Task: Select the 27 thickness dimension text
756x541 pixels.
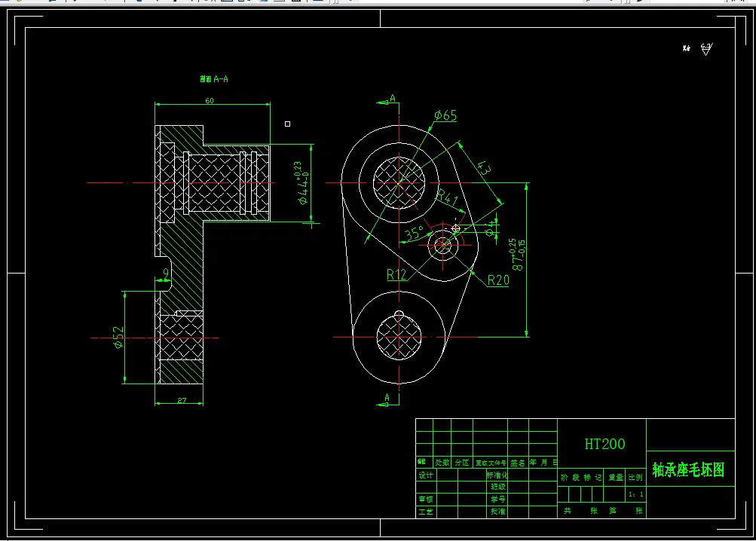Action: [x=182, y=400]
